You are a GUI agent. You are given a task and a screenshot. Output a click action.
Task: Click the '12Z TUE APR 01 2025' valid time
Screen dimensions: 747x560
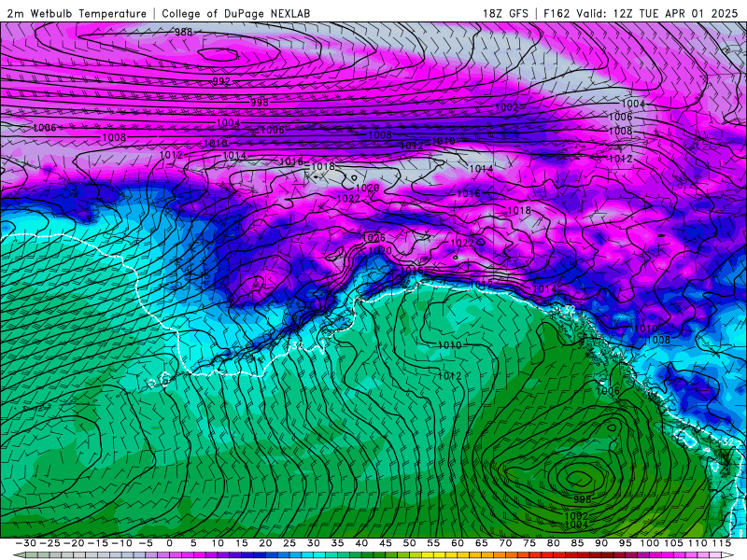[675, 13]
